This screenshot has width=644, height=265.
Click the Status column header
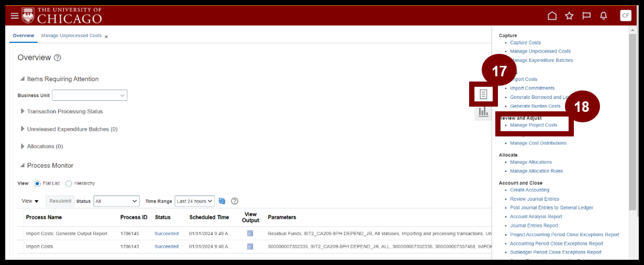click(x=163, y=217)
